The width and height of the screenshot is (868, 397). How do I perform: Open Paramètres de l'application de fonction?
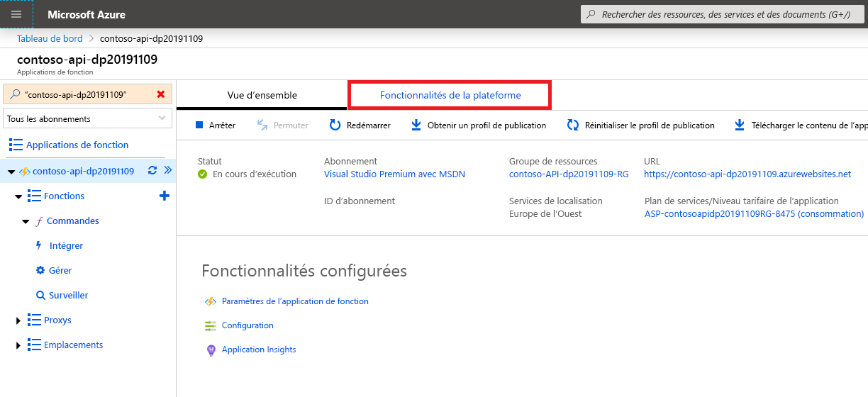point(295,301)
